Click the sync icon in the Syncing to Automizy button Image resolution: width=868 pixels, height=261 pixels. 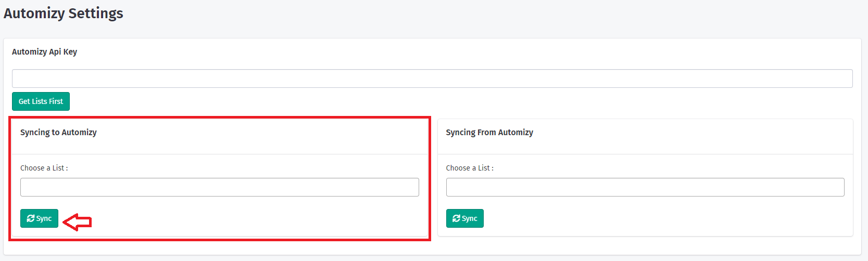(31, 218)
